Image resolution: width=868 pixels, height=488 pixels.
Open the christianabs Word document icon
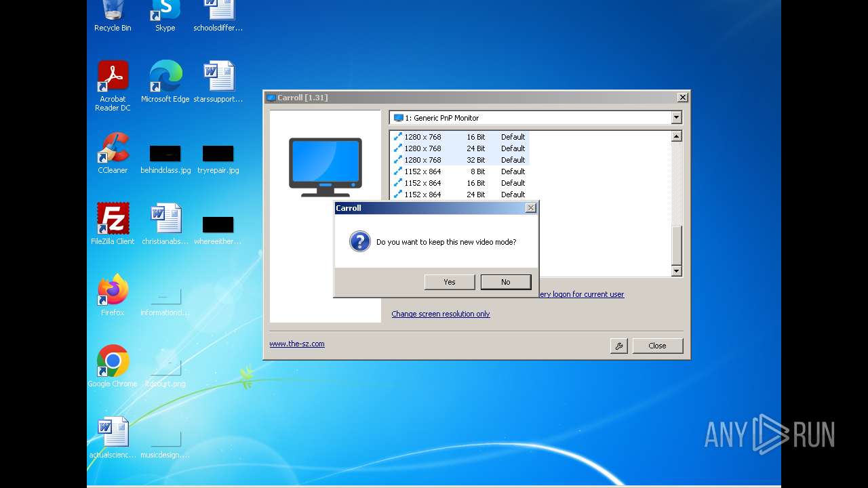point(165,224)
